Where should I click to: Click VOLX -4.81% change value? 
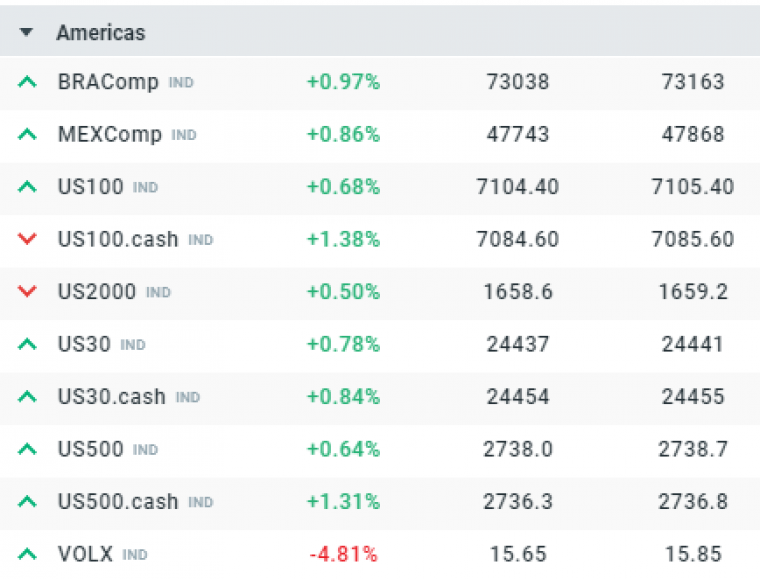tap(343, 554)
